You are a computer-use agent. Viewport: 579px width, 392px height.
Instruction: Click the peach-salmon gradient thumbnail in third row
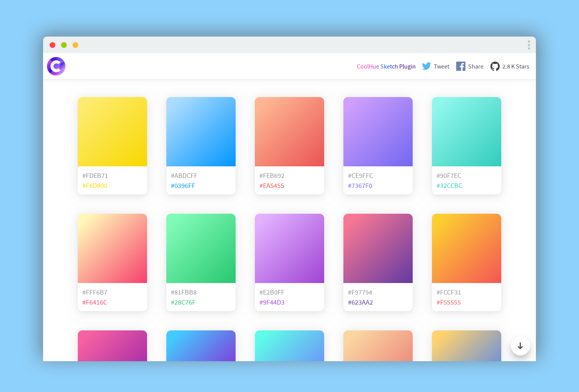tap(378, 346)
